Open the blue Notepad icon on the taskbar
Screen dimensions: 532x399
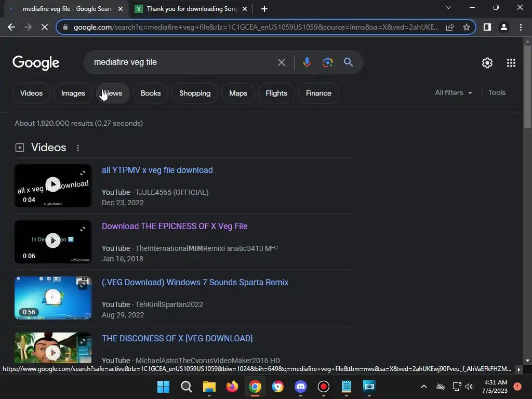tap(346, 387)
